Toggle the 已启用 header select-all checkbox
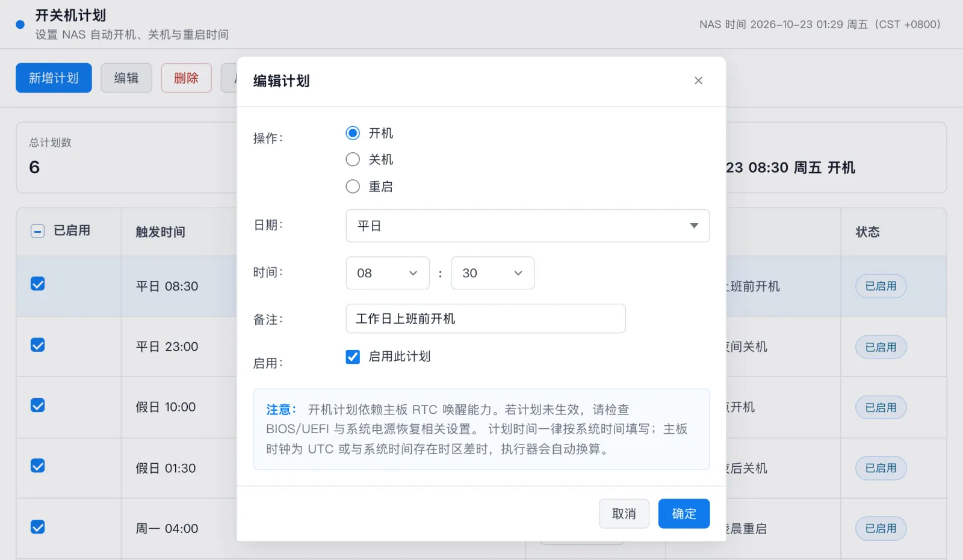 pyautogui.click(x=37, y=231)
